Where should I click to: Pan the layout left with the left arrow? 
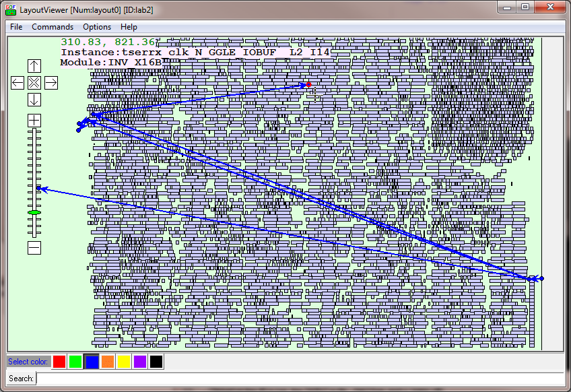pyautogui.click(x=18, y=83)
